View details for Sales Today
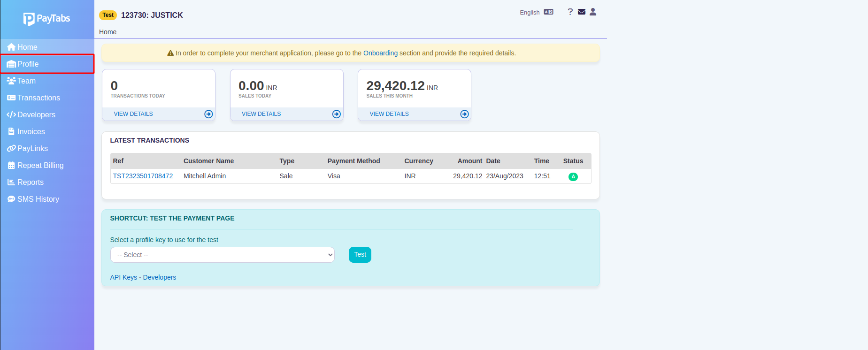The image size is (868, 350). point(261,114)
